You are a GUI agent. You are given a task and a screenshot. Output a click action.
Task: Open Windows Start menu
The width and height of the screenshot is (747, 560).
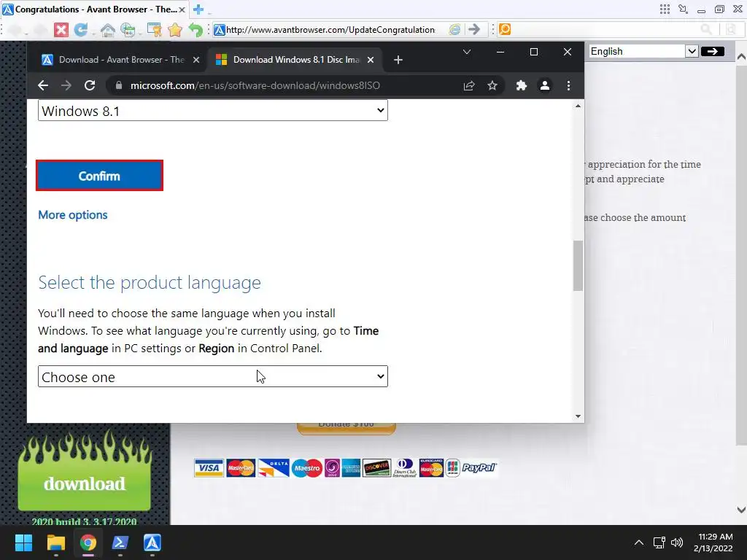tap(23, 542)
